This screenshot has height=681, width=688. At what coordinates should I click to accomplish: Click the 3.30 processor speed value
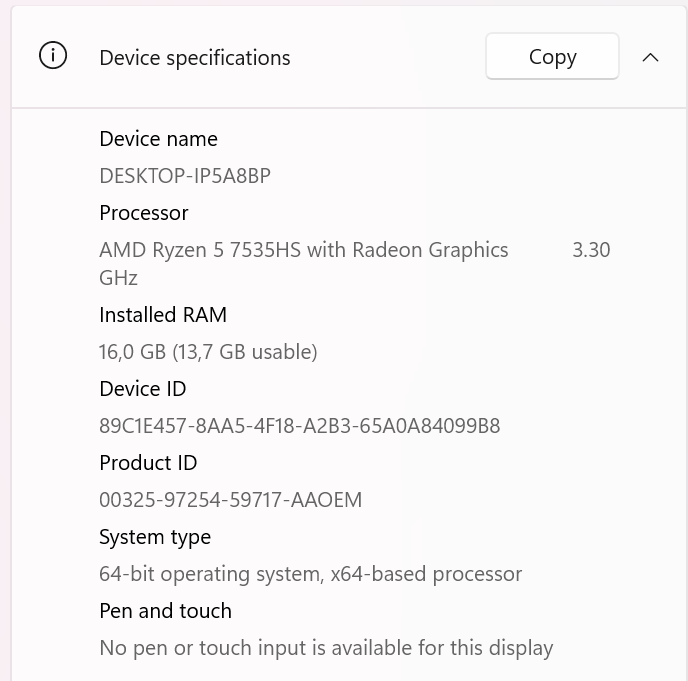pyautogui.click(x=591, y=250)
